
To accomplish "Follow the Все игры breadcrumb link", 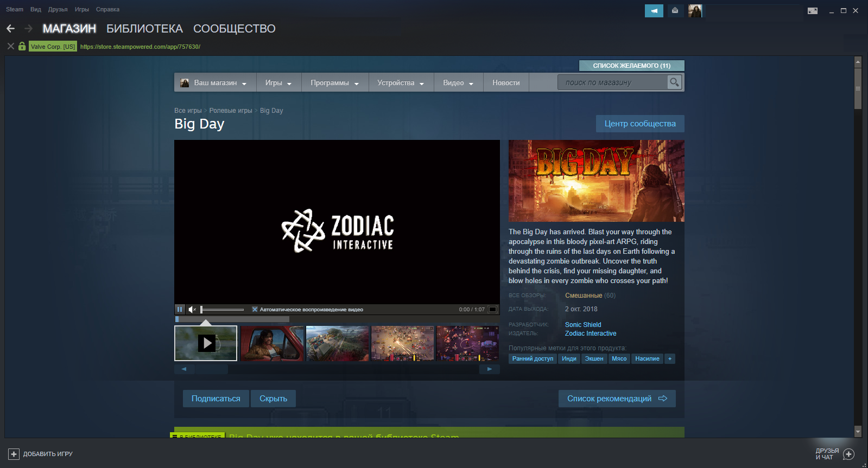I will [x=188, y=111].
